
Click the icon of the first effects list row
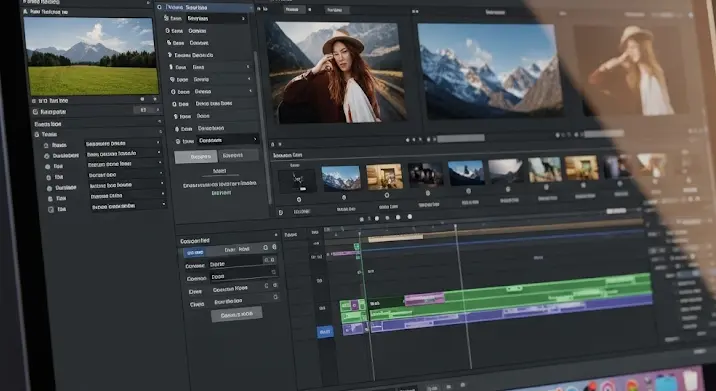click(166, 18)
